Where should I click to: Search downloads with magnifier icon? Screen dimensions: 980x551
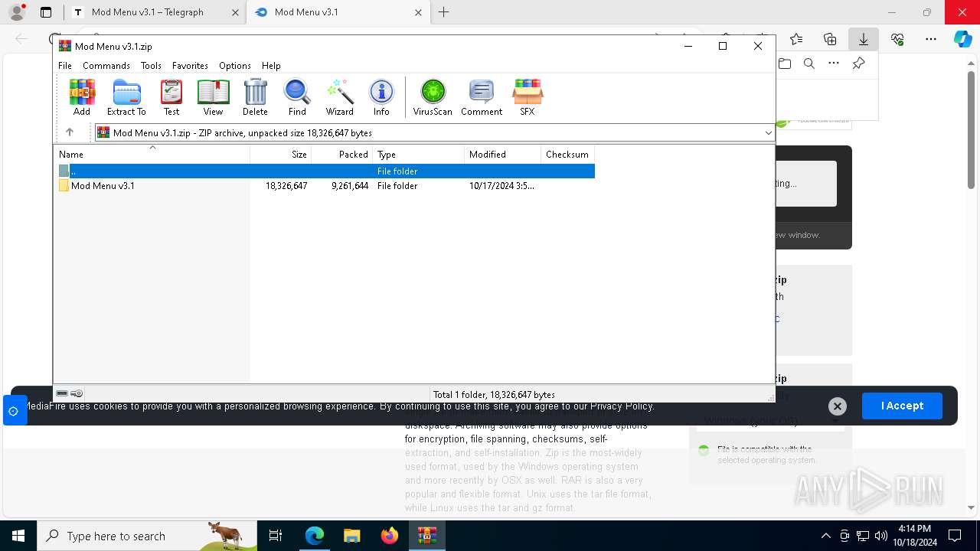coord(809,64)
